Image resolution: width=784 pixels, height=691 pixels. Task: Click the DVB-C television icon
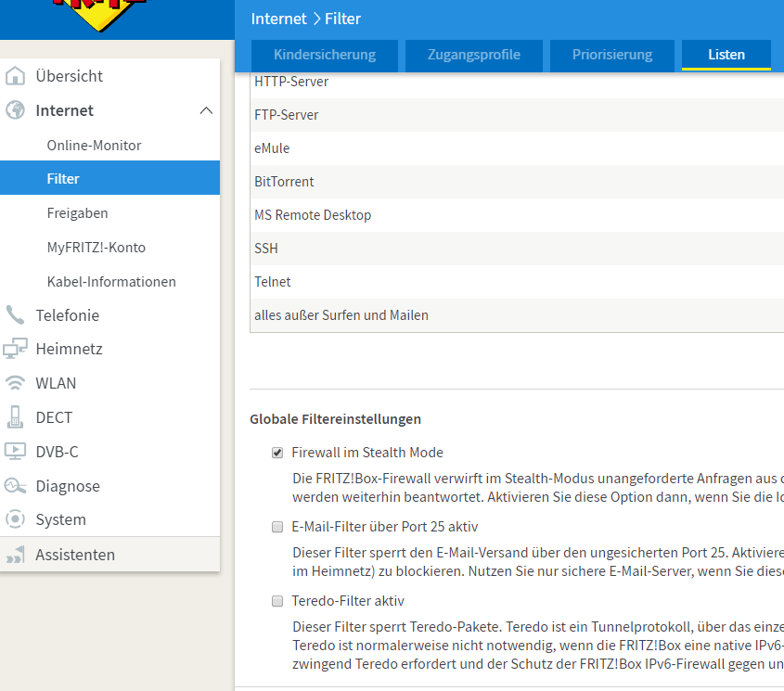[x=15, y=451]
